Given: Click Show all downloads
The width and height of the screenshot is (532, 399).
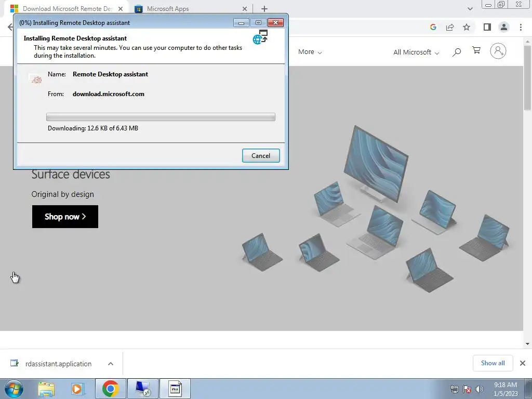Looking at the screenshot, I should pyautogui.click(x=493, y=363).
